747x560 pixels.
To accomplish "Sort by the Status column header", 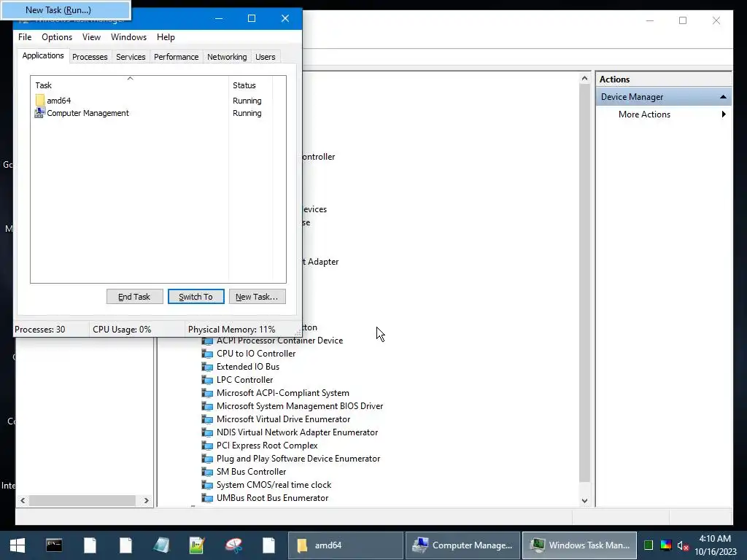I will tap(251, 85).
